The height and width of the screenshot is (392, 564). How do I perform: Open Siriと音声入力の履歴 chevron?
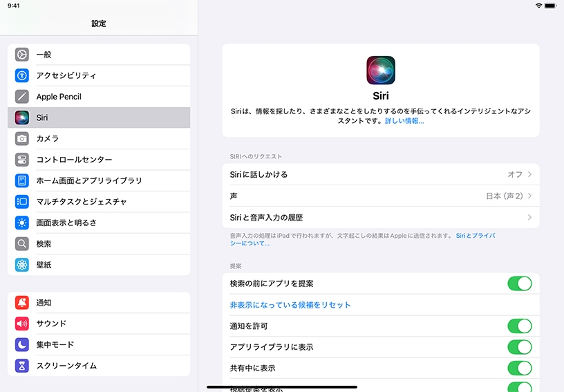tap(529, 217)
